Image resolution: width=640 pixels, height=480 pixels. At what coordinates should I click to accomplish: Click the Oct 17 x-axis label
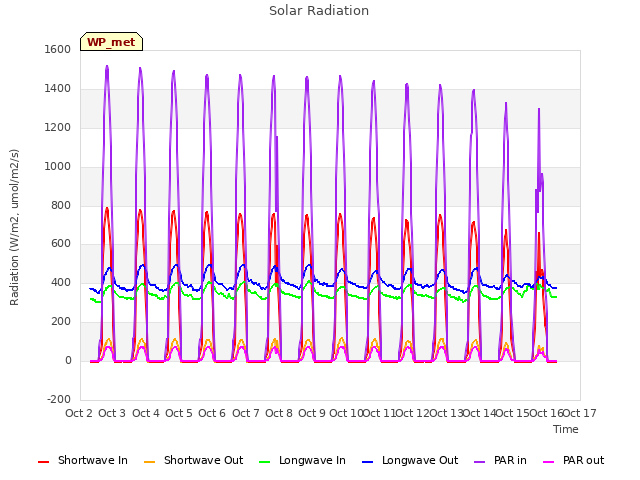point(580,413)
